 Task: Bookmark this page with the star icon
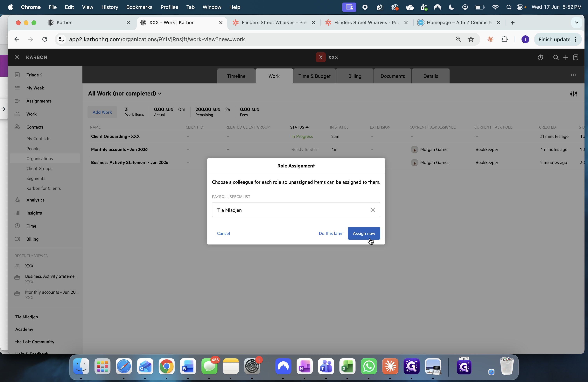coord(471,39)
